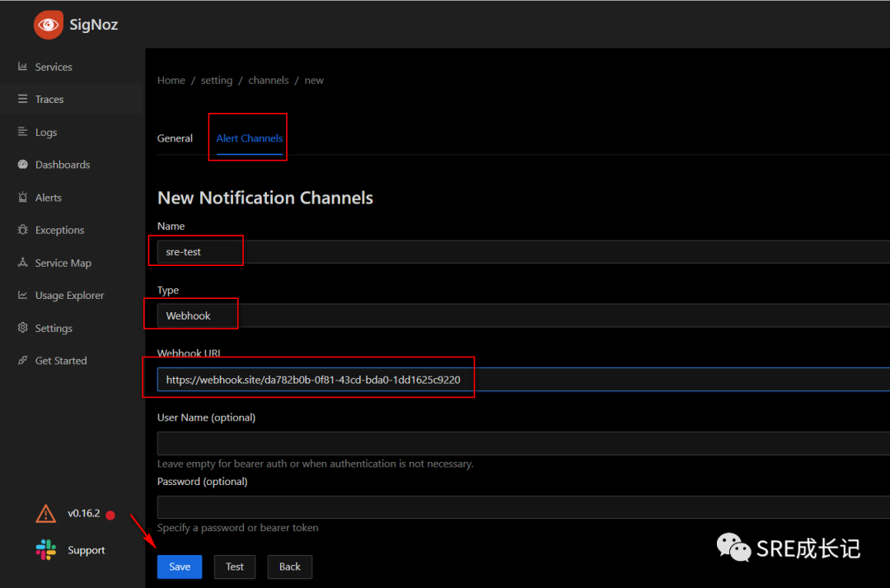Click the Alerts bell icon
The image size is (890, 588).
point(23,198)
